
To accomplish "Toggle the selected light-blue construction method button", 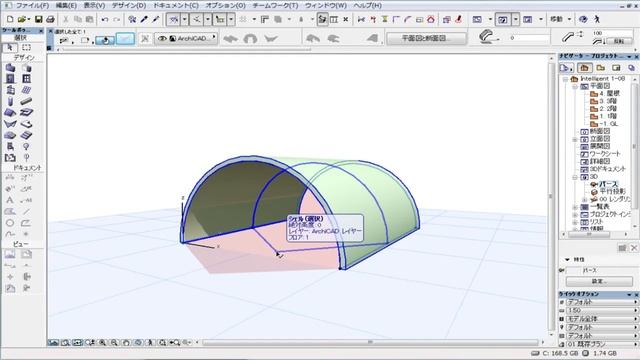I will 125,39.
